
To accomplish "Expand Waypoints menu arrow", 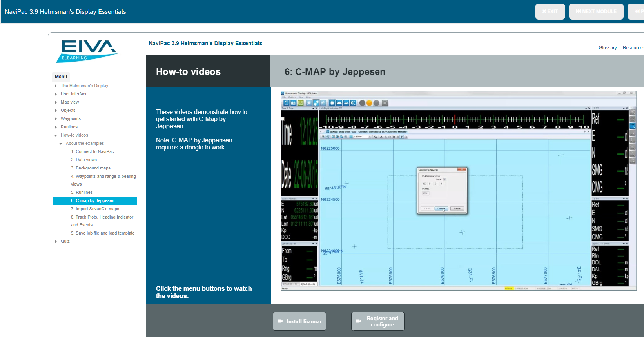I will (x=56, y=119).
